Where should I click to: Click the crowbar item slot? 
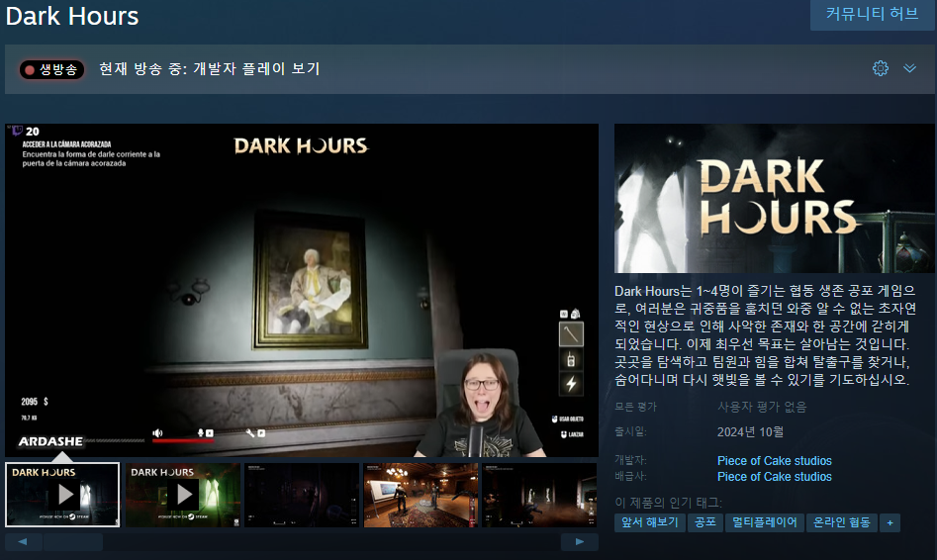pos(571,334)
